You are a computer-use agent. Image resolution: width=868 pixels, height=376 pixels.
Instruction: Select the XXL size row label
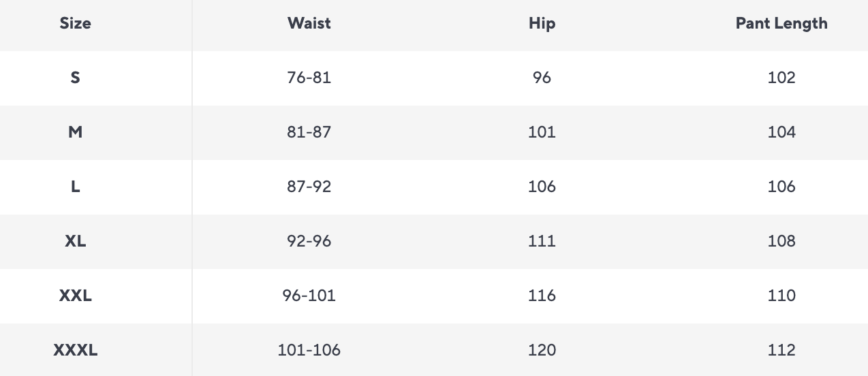(x=75, y=296)
